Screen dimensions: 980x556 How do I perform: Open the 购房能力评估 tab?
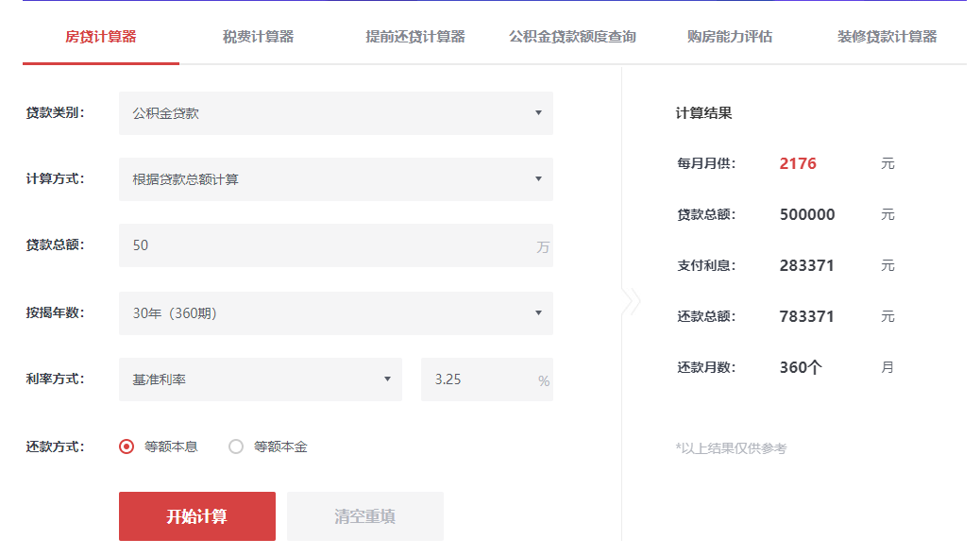pyautogui.click(x=730, y=37)
